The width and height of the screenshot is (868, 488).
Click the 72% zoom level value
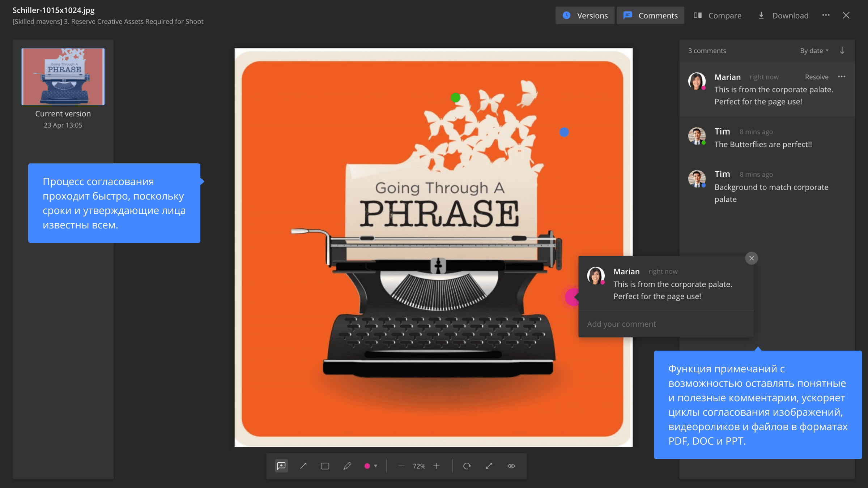point(419,466)
